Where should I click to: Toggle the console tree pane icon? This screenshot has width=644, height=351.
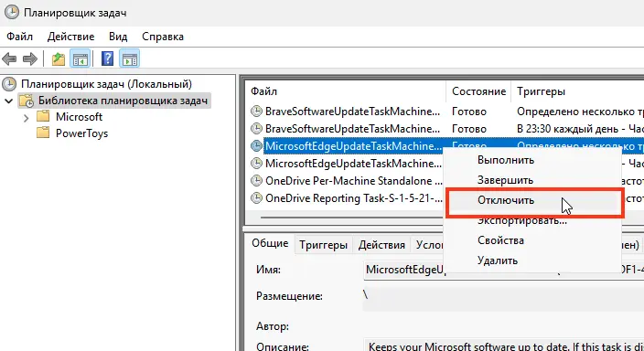pyautogui.click(x=80, y=58)
